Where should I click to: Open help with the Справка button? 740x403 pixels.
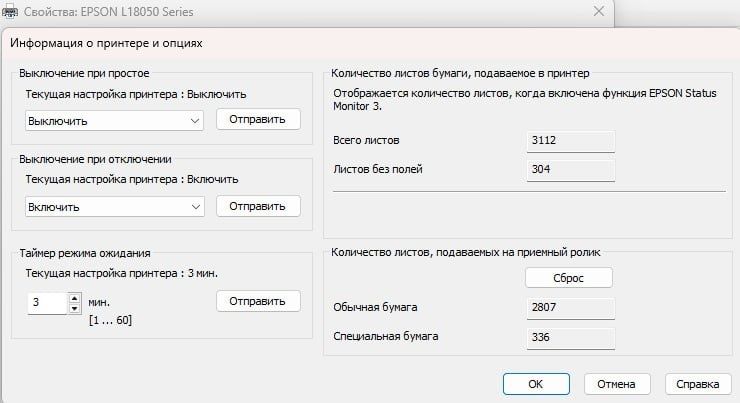coord(698,384)
